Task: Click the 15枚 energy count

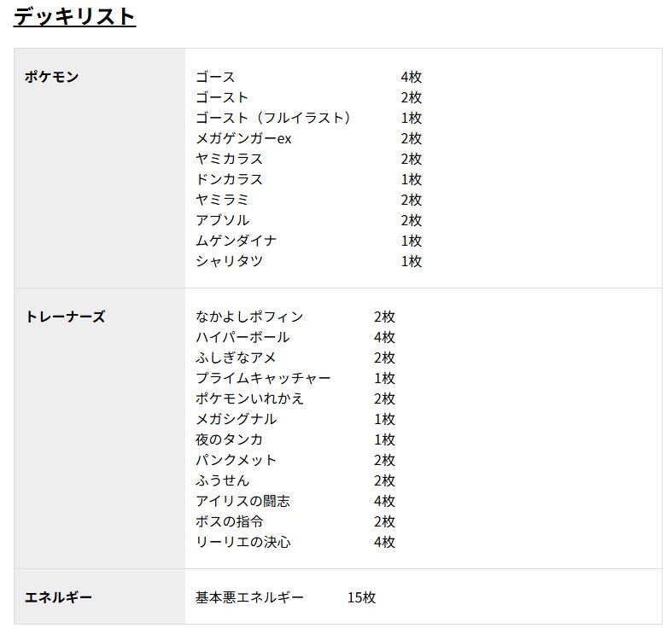Action: coord(361,597)
